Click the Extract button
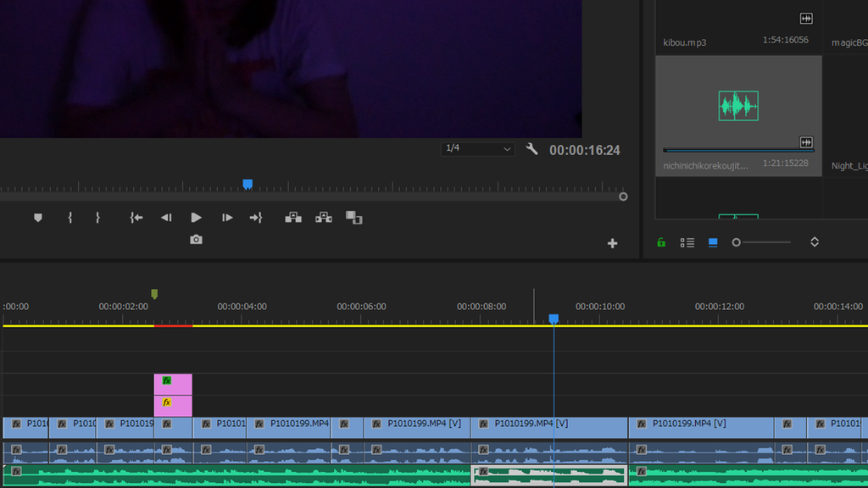The image size is (868, 488). [x=324, y=218]
